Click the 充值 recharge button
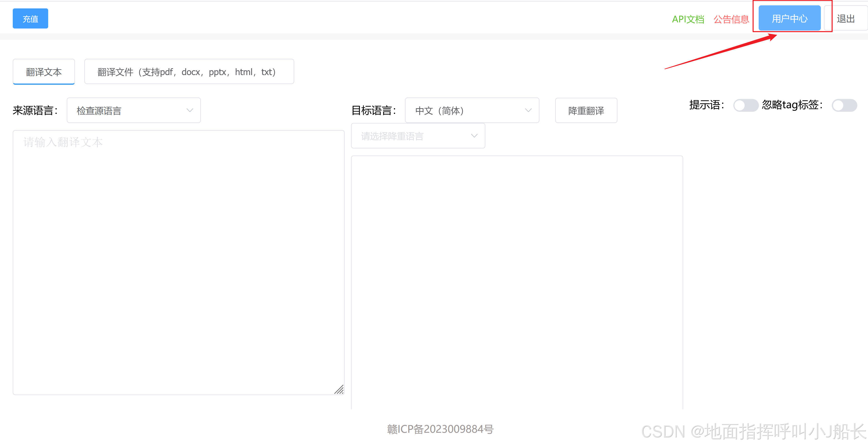Screen dimensions: 868x446 pyautogui.click(x=30, y=19)
